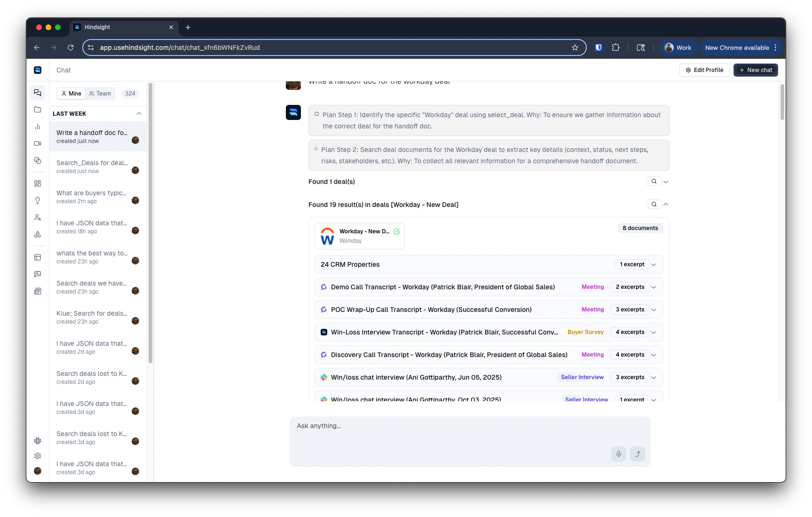Click the New chat button

[755, 70]
